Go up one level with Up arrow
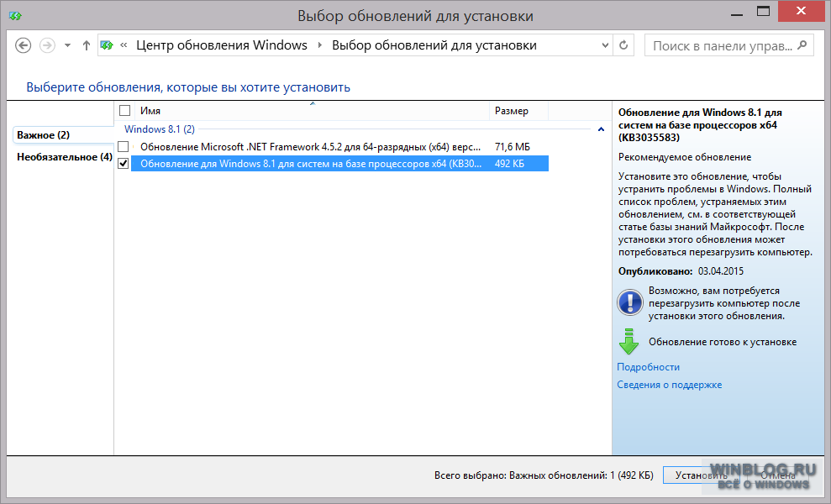The width and height of the screenshot is (831, 504). [x=86, y=45]
